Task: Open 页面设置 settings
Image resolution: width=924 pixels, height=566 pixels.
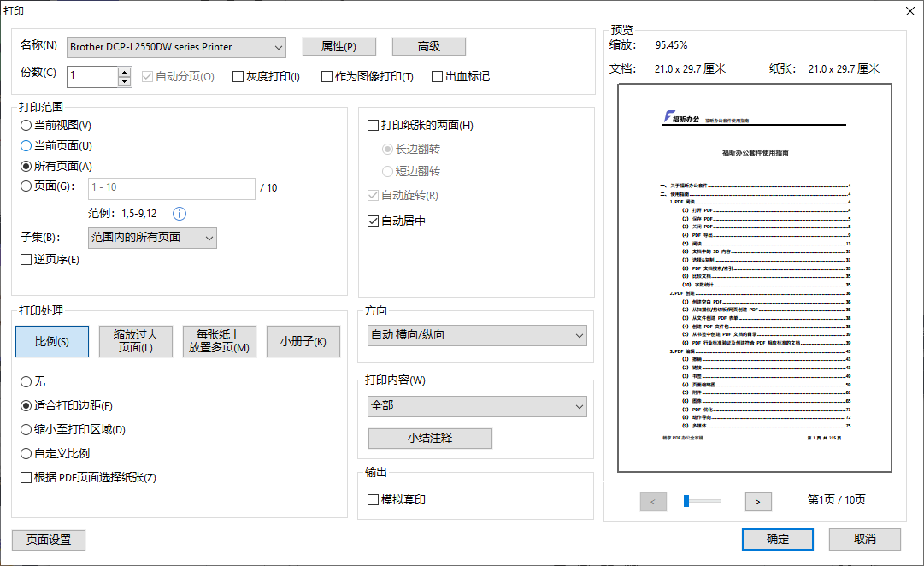Action: 48,539
